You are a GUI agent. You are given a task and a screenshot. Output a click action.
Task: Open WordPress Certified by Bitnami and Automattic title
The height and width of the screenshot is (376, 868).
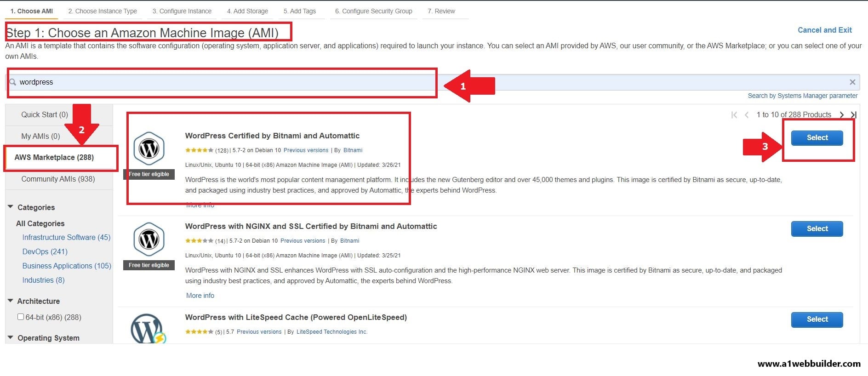coord(272,136)
